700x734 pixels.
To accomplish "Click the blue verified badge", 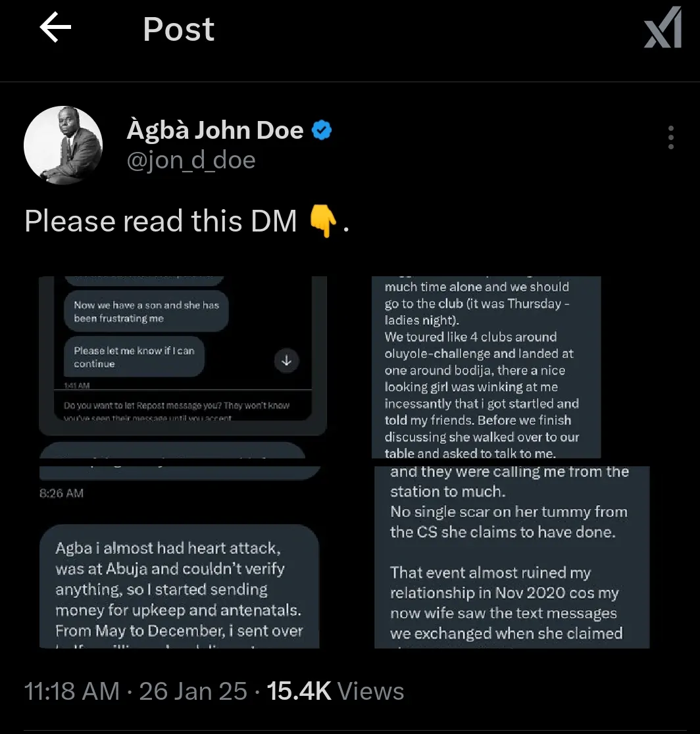I will pyautogui.click(x=322, y=130).
